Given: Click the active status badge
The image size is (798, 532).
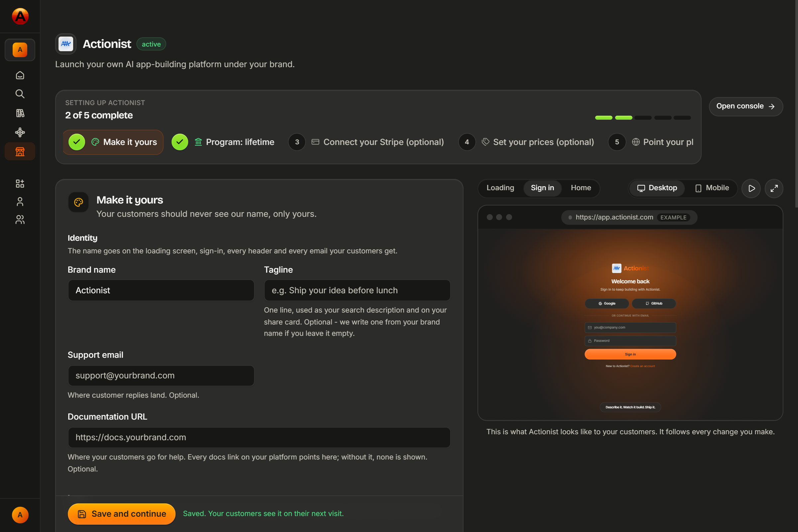Looking at the screenshot, I should tap(151, 44).
